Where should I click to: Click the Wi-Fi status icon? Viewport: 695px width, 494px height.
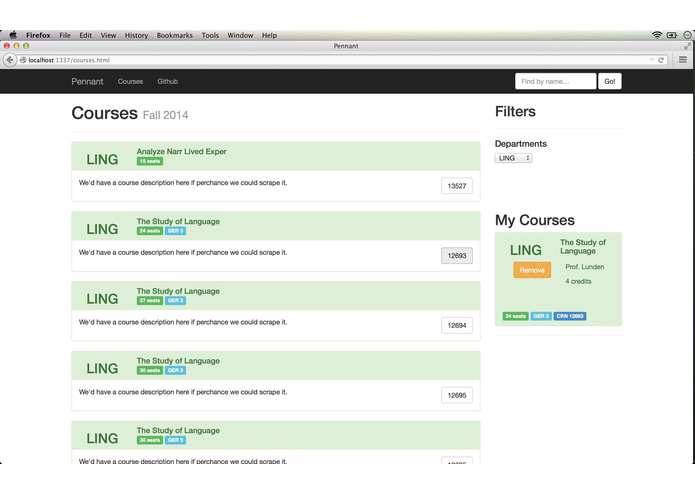pyautogui.click(x=657, y=35)
